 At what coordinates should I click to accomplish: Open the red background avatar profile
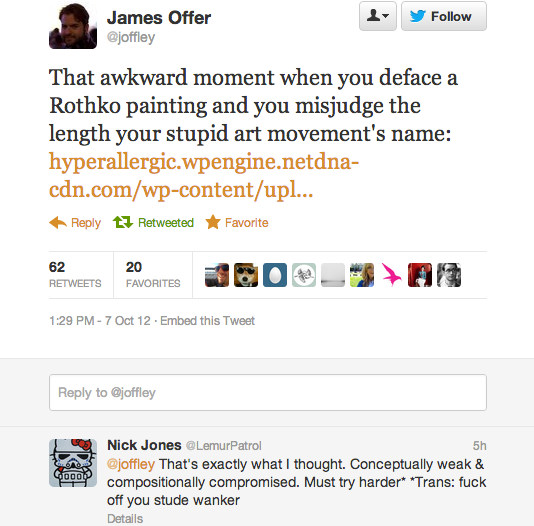click(x=420, y=275)
